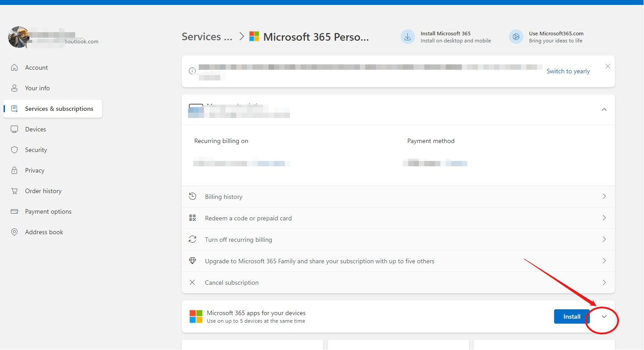Click the X icon beside Cancel subscription
Image resolution: width=644 pixels, height=350 pixels.
coord(192,282)
